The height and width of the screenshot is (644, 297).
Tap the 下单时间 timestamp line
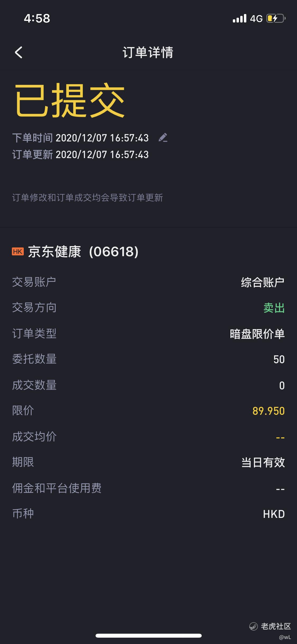(x=81, y=138)
